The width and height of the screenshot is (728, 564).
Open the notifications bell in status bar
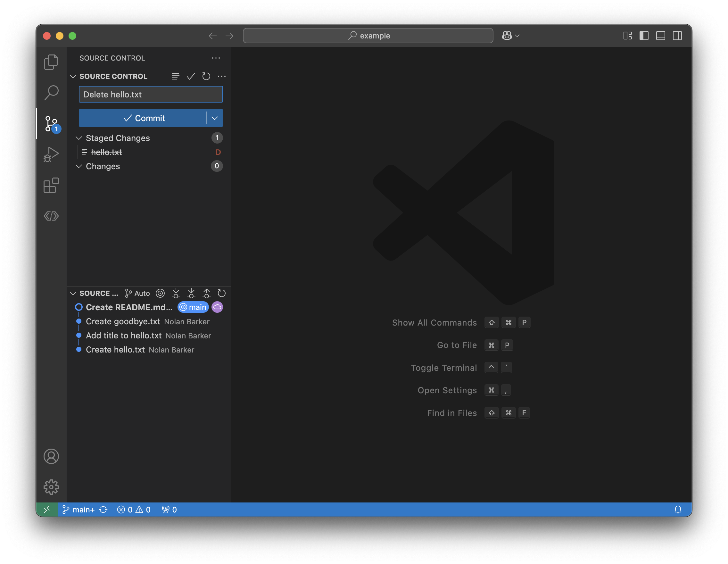point(678,510)
